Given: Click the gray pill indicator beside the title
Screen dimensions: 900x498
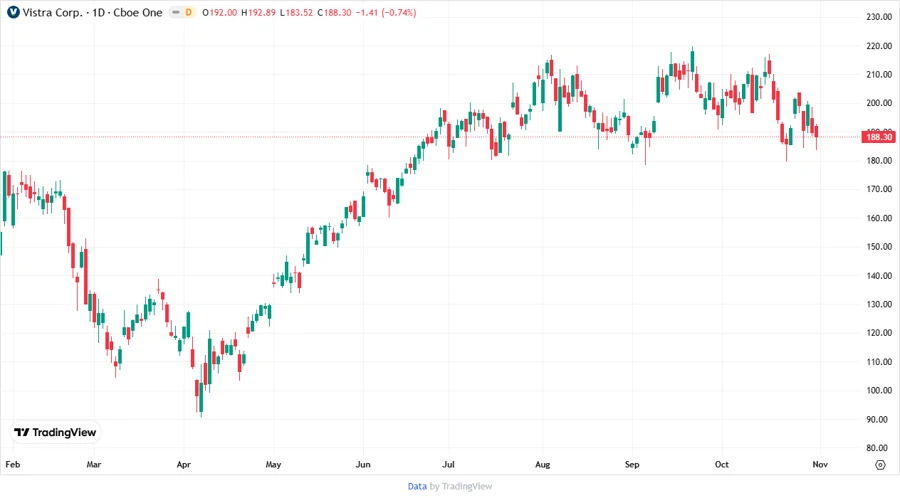Looking at the screenshot, I should click(x=176, y=13).
